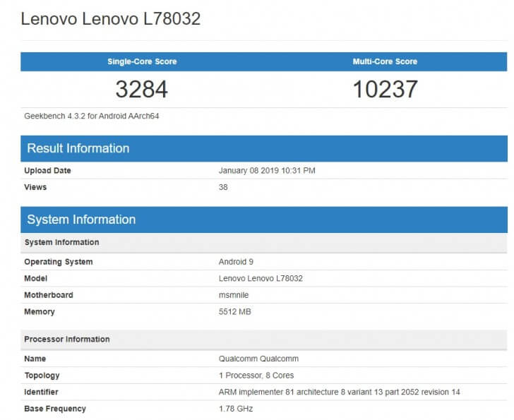Viewport: 514px width, 420px height.
Task: Click the Upload Date row label
Action: point(47,171)
